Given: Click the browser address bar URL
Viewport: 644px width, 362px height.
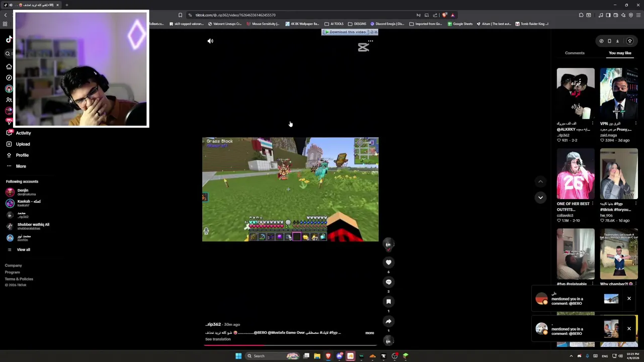Looking at the screenshot, I should [235, 15].
